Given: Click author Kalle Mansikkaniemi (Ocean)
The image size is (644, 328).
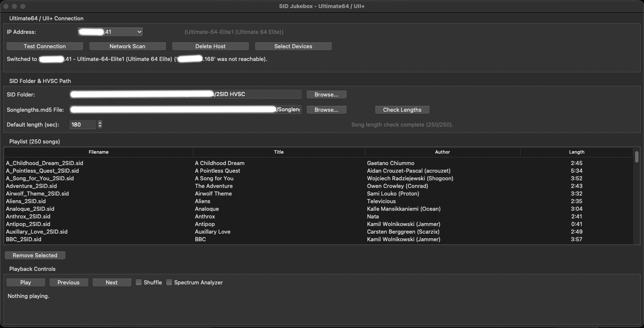Looking at the screenshot, I should (x=404, y=209).
